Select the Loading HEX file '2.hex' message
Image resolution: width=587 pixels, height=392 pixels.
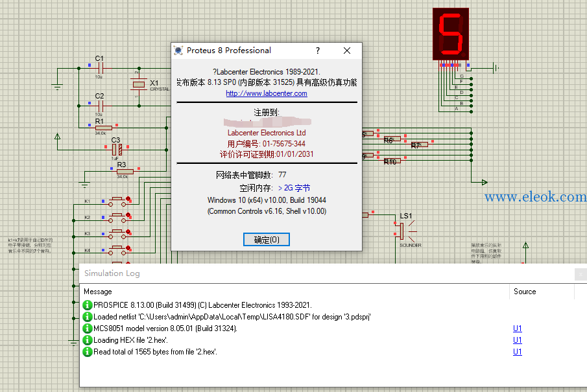130,340
